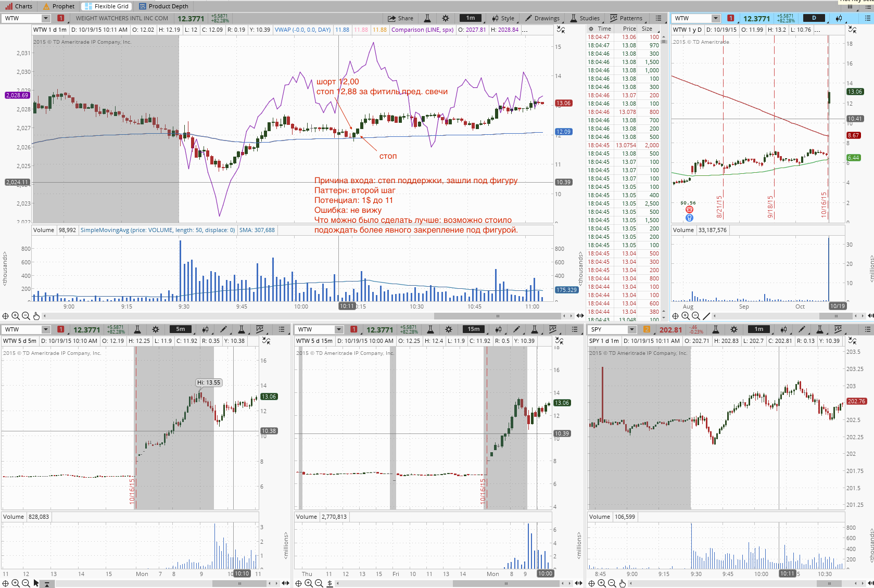Screen dimensions: 874x588
Task: Open the Product Depth tab
Action: point(163,6)
